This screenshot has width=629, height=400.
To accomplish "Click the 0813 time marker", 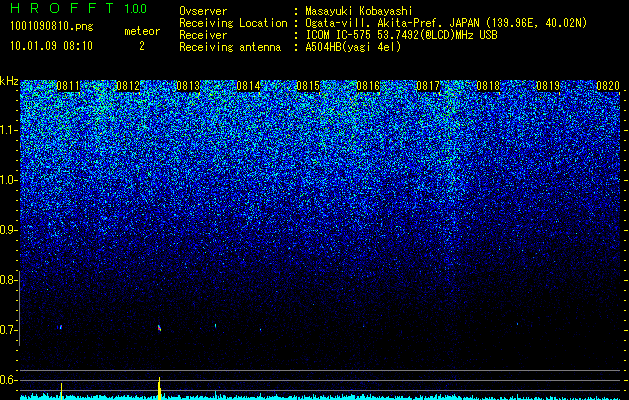I will (x=188, y=86).
